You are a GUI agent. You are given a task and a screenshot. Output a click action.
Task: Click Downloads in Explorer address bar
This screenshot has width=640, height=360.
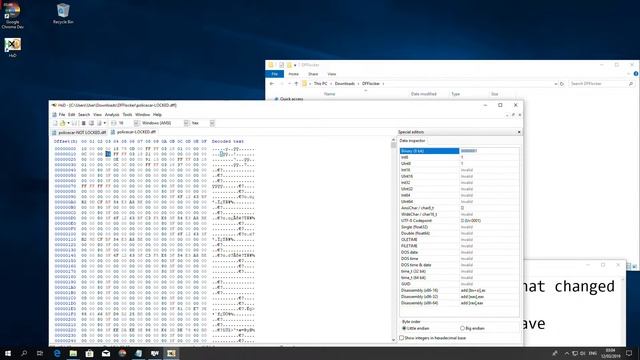344,84
